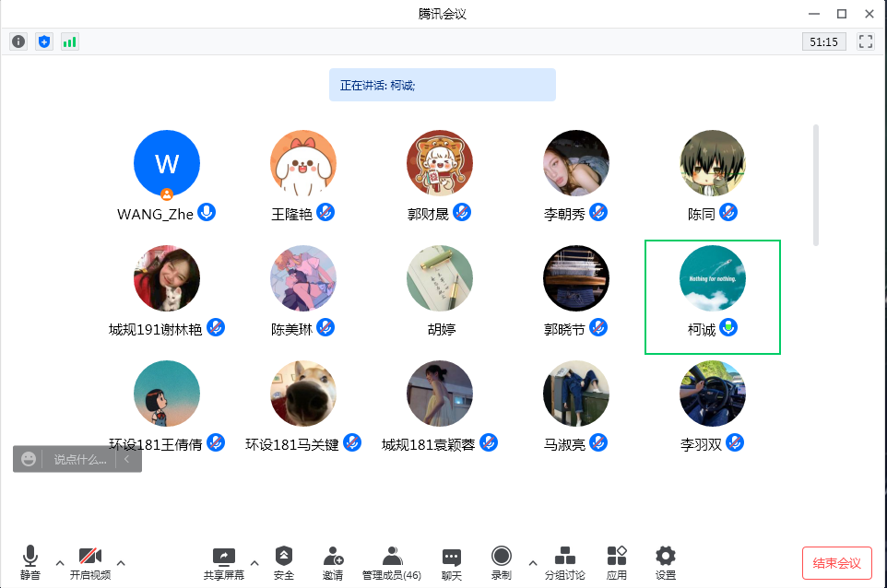887x588 pixels.
Task: Click the 结束会议 end meeting button
Action: (836, 562)
